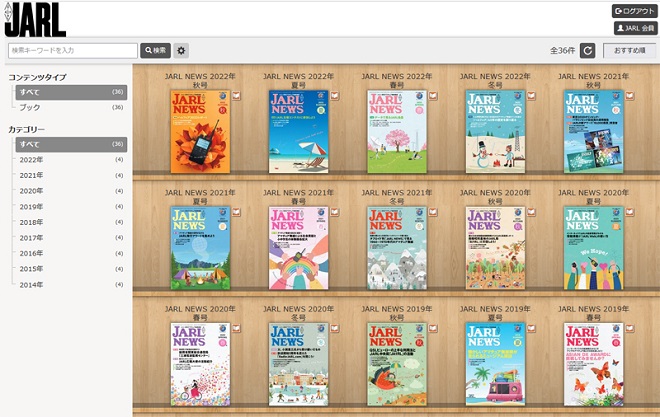The image size is (660, 417).
Task: Open JARL NEWS 2022年 夏号 cover
Action: [x=298, y=132]
